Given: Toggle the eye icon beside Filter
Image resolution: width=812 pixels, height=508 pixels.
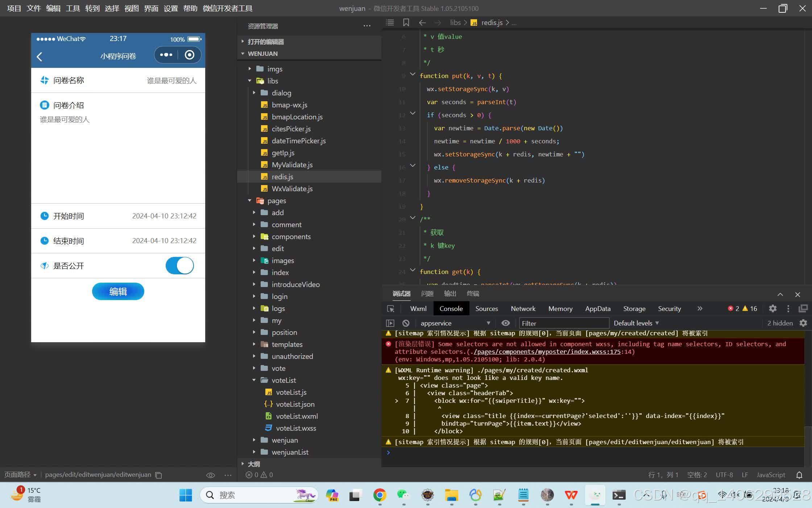Looking at the screenshot, I should click(x=505, y=323).
